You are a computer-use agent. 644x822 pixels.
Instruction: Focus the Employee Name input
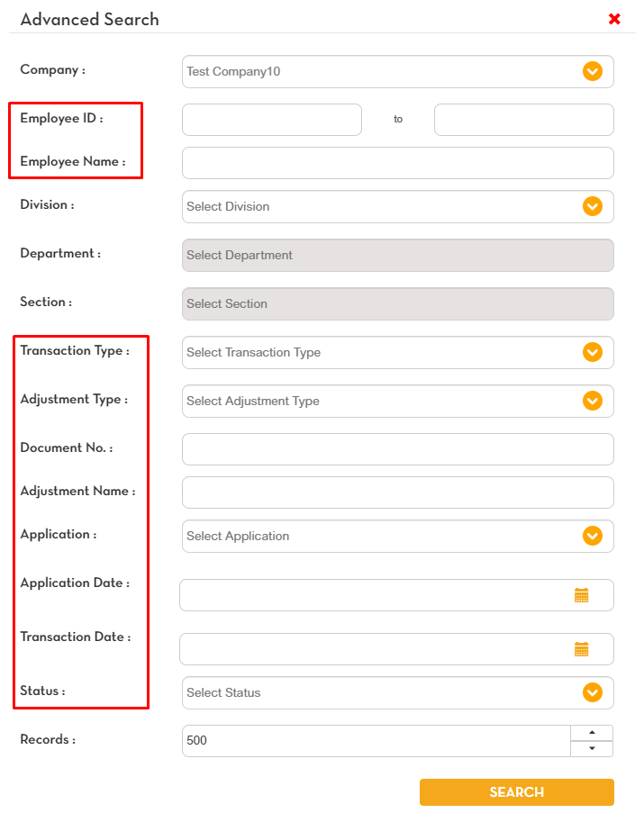(397, 163)
